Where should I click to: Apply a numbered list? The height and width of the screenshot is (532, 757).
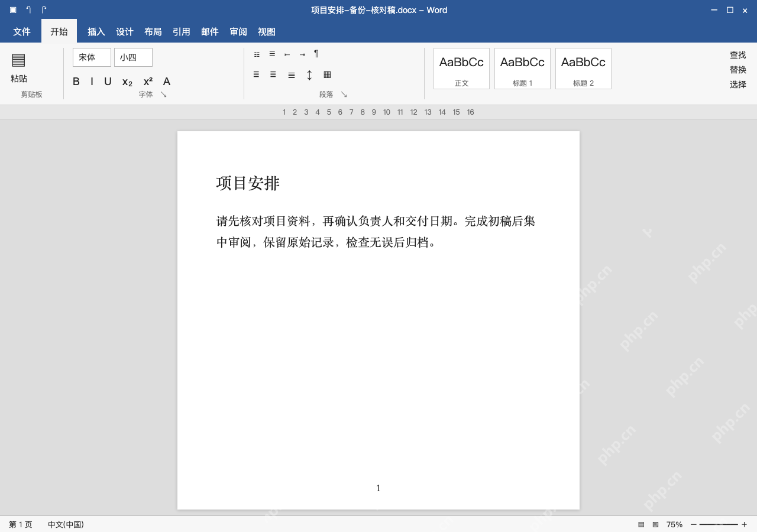point(272,54)
